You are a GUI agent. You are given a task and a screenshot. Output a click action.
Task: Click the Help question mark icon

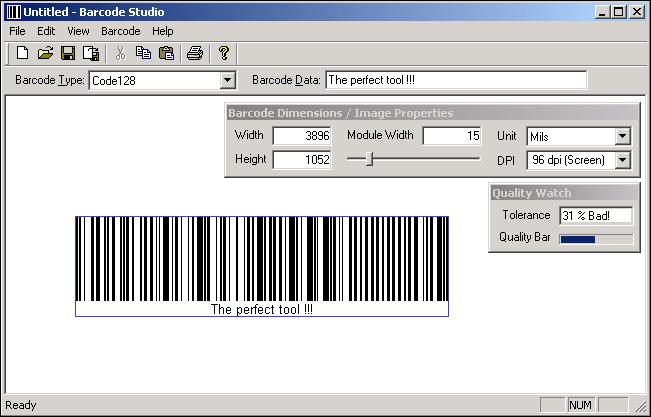224,53
